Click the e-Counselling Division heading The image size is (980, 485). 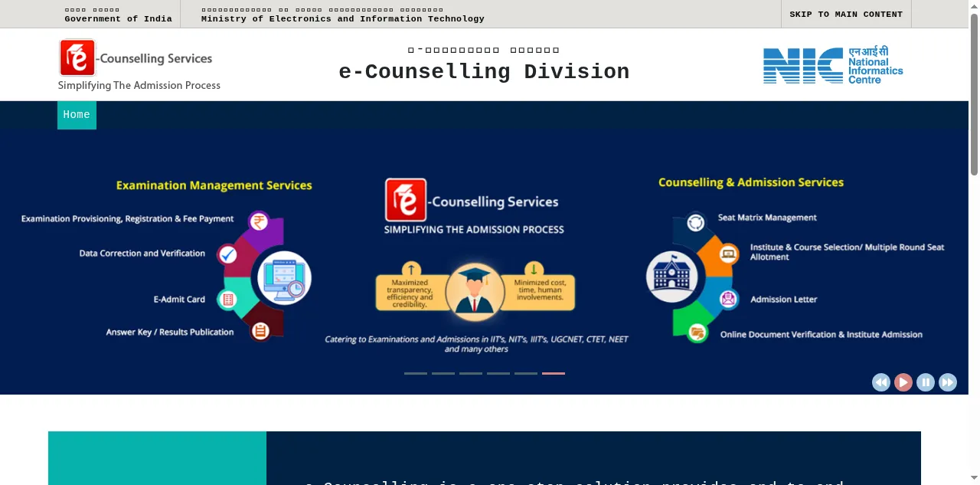(484, 72)
